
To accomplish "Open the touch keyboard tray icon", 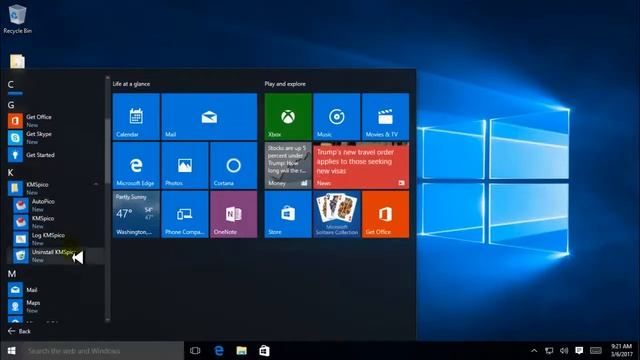I will point(596,351).
